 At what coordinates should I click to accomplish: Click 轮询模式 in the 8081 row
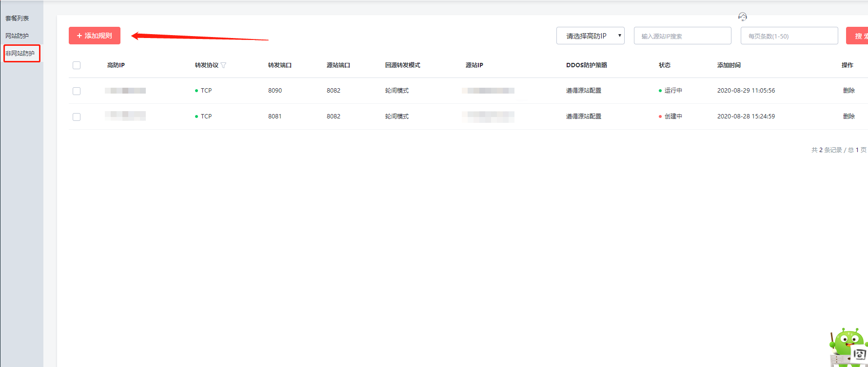click(397, 116)
